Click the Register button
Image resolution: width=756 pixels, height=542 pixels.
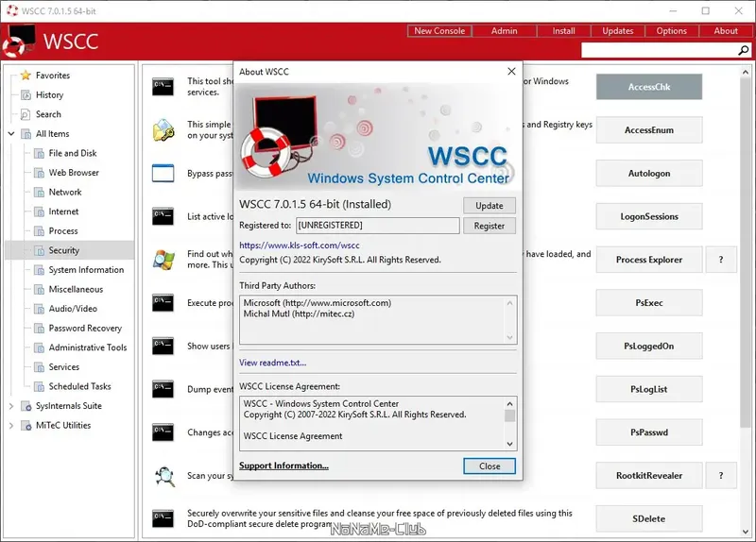[x=490, y=226]
